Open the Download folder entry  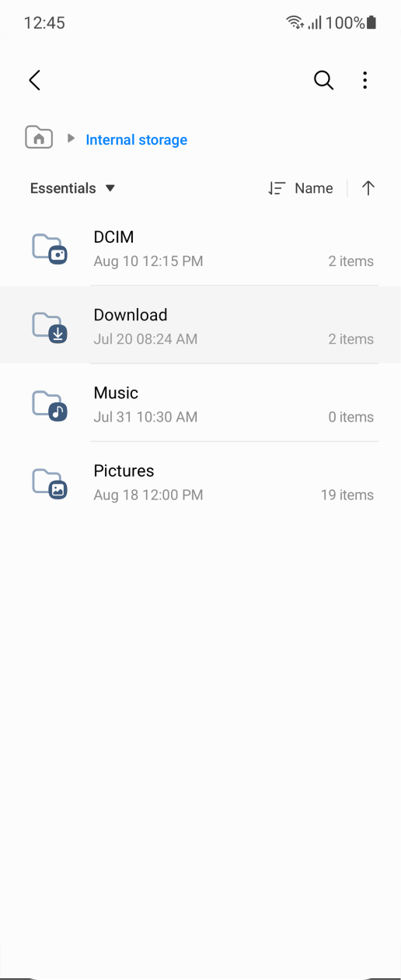[200, 325]
